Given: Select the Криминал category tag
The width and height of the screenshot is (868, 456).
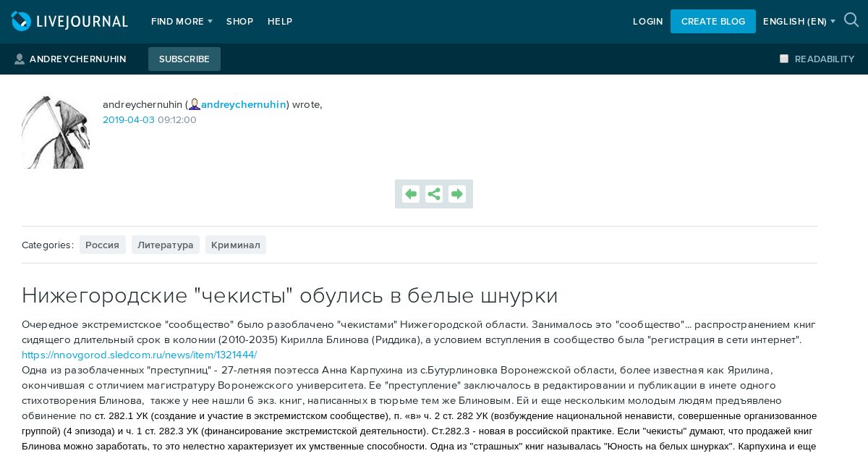Looking at the screenshot, I should [236, 245].
